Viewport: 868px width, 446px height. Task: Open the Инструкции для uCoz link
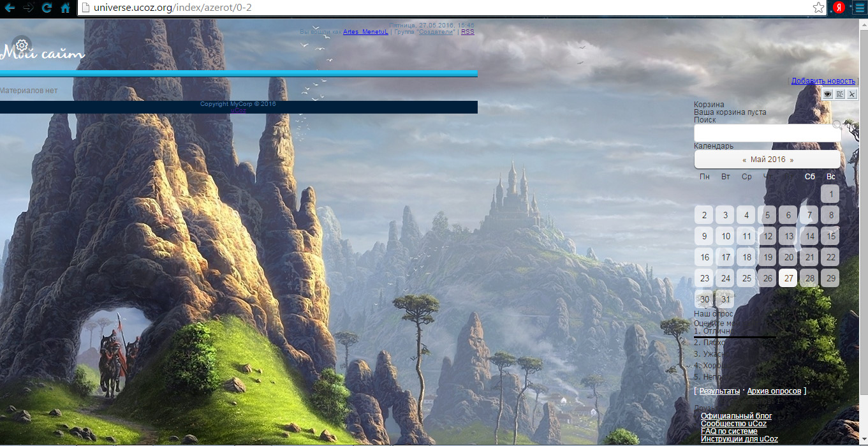tap(739, 439)
